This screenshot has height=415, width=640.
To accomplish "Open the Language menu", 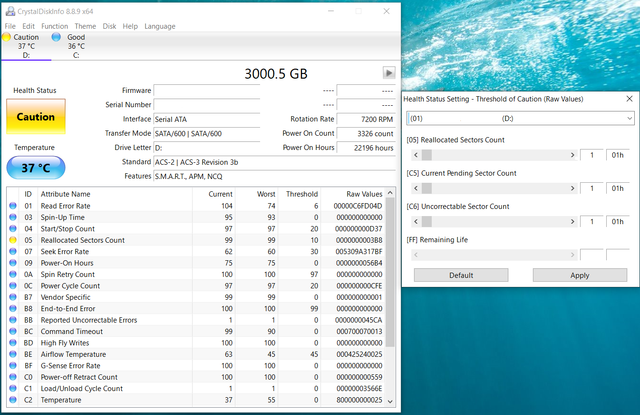I will tap(160, 26).
